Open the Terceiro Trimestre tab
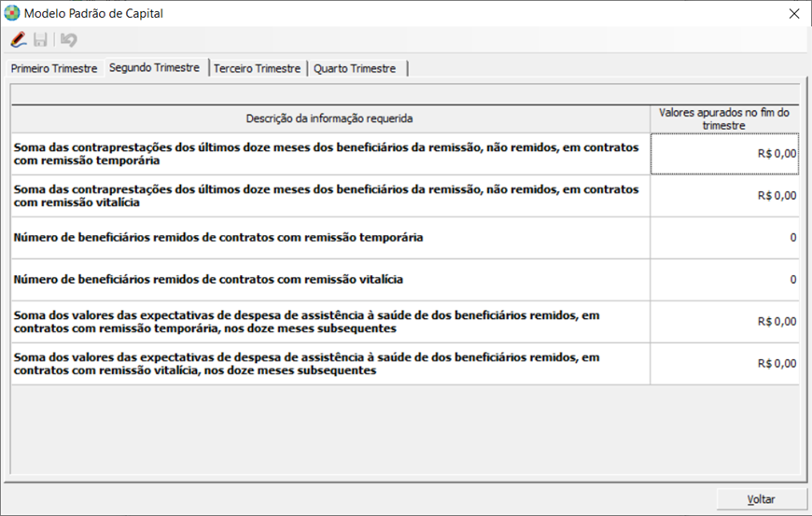The image size is (812, 516). coord(258,69)
